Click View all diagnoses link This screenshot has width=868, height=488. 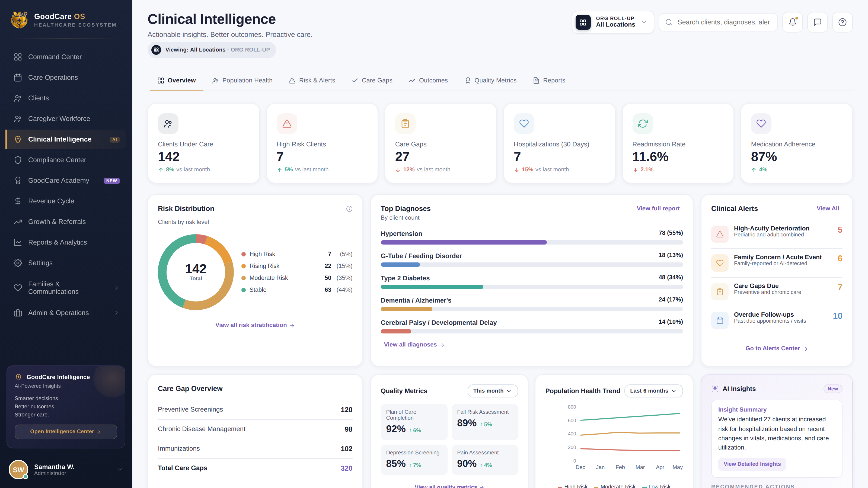[x=414, y=345]
